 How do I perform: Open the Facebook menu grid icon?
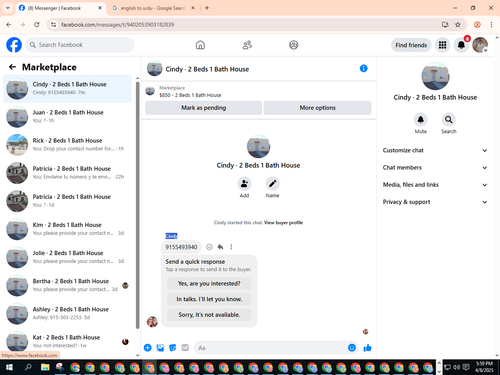(442, 45)
